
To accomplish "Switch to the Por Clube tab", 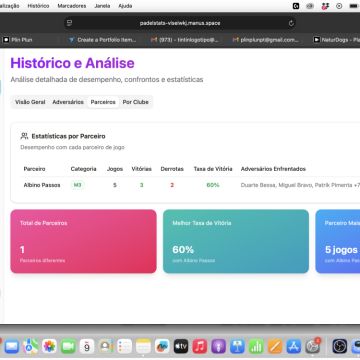I will 136,102.
